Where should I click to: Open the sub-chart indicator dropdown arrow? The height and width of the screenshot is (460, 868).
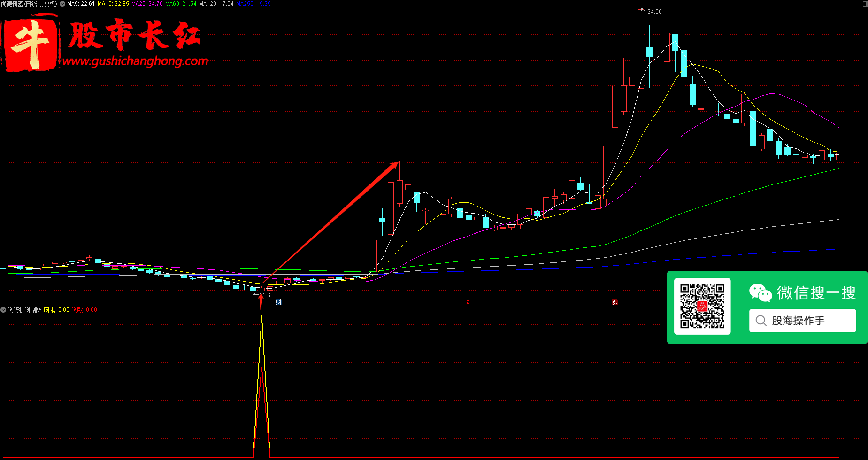click(x=3, y=310)
